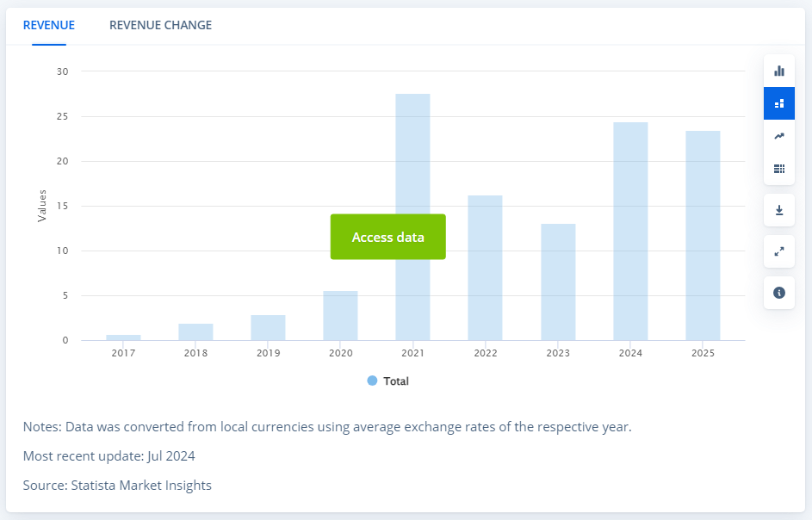Screen dimensions: 812x520
Task: Click the 2018 revenue bar
Action: pyautogui.click(x=195, y=332)
